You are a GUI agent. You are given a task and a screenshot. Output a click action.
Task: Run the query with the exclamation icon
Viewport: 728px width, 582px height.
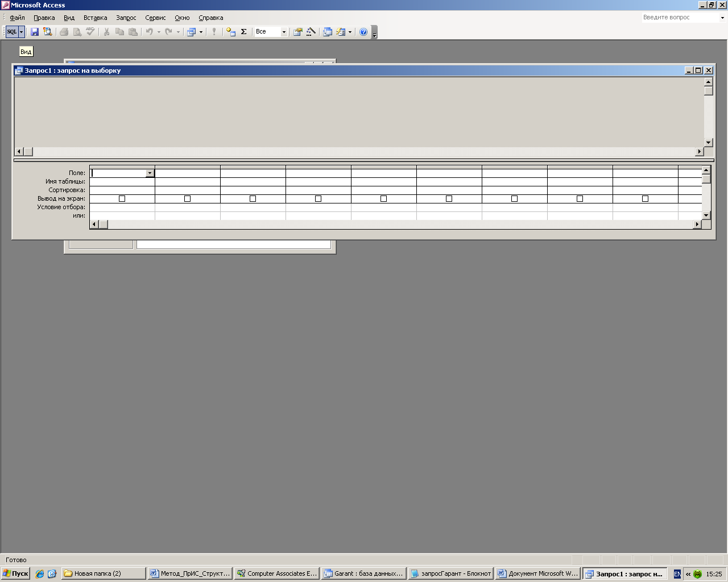click(x=214, y=32)
